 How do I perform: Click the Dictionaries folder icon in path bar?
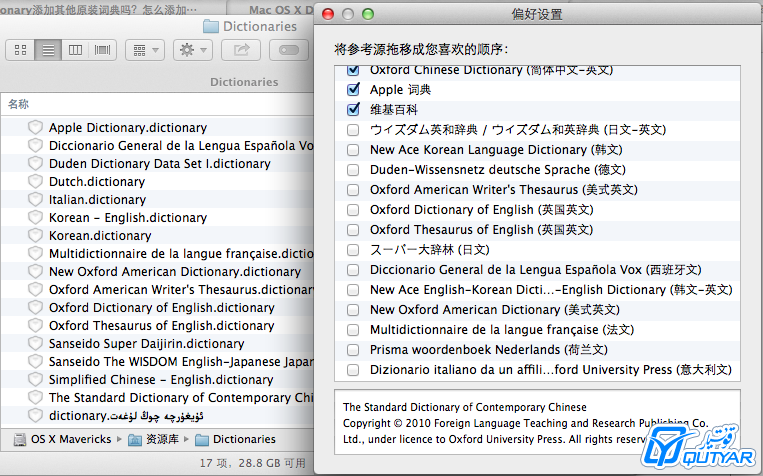[201, 439]
